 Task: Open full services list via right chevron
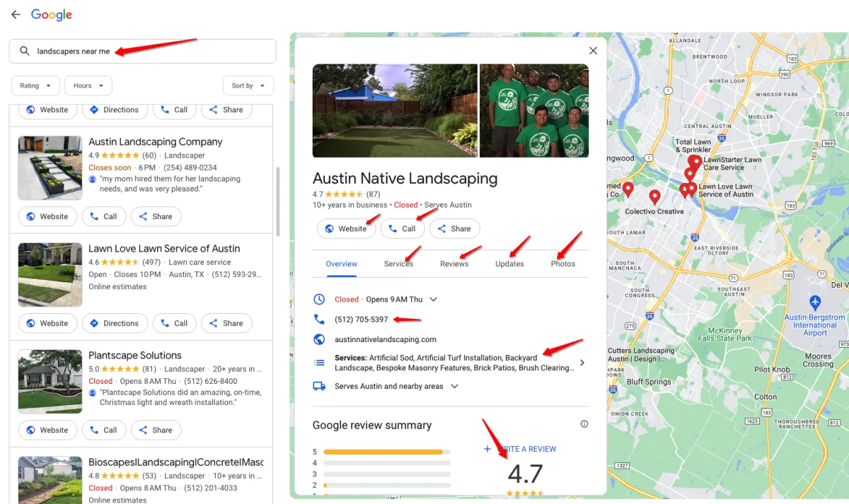(582, 363)
